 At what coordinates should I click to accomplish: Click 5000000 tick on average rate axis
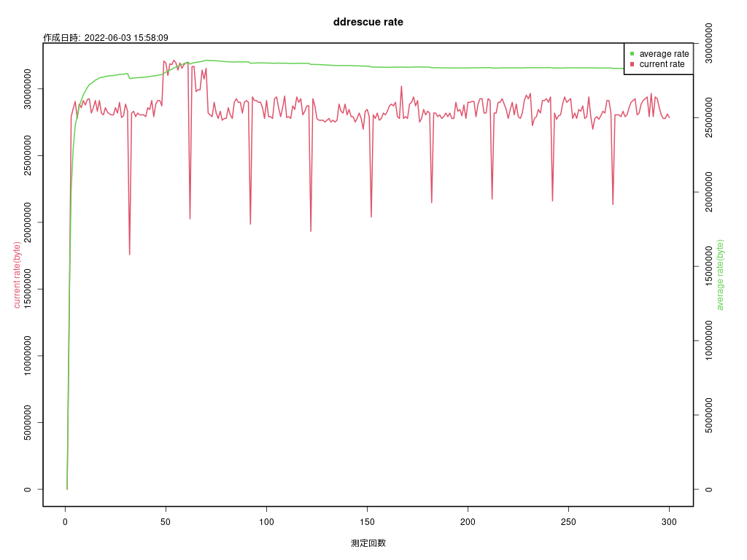[709, 415]
